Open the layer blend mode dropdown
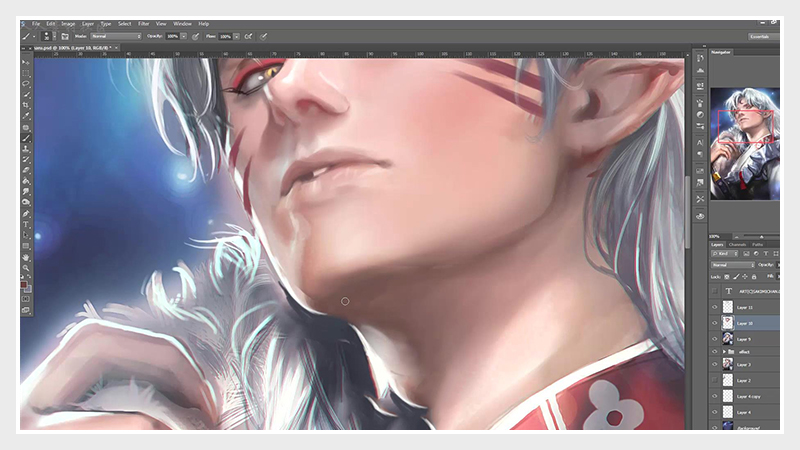 733,265
